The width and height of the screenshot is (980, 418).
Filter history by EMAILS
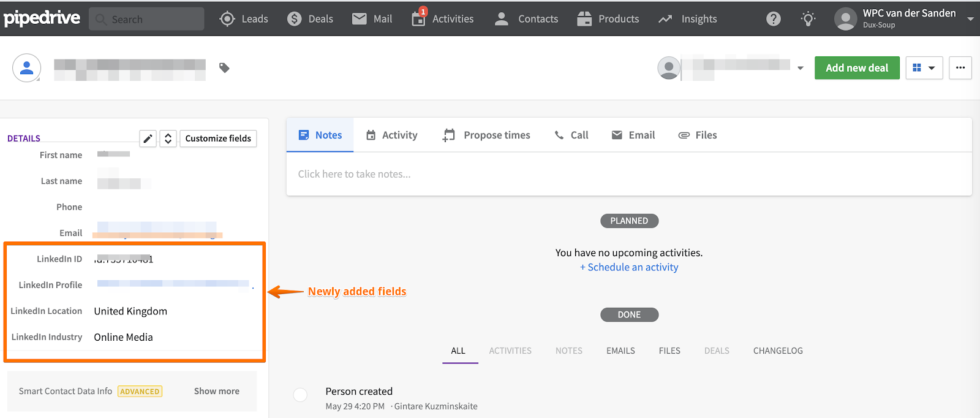pyautogui.click(x=620, y=351)
